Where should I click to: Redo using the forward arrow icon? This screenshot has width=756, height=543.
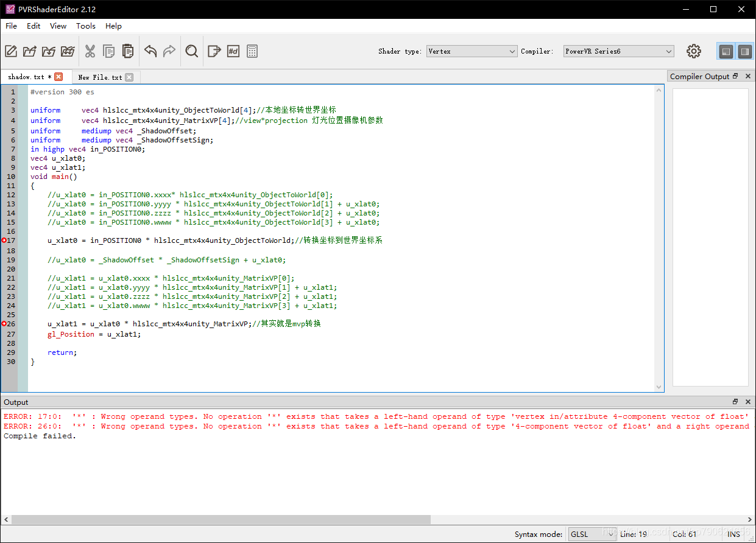[169, 51]
